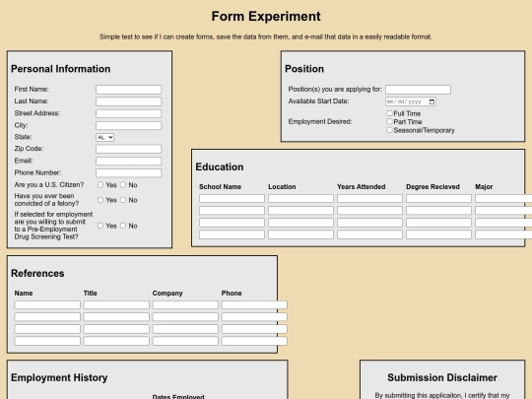Select the second reference Name field

tap(47, 317)
